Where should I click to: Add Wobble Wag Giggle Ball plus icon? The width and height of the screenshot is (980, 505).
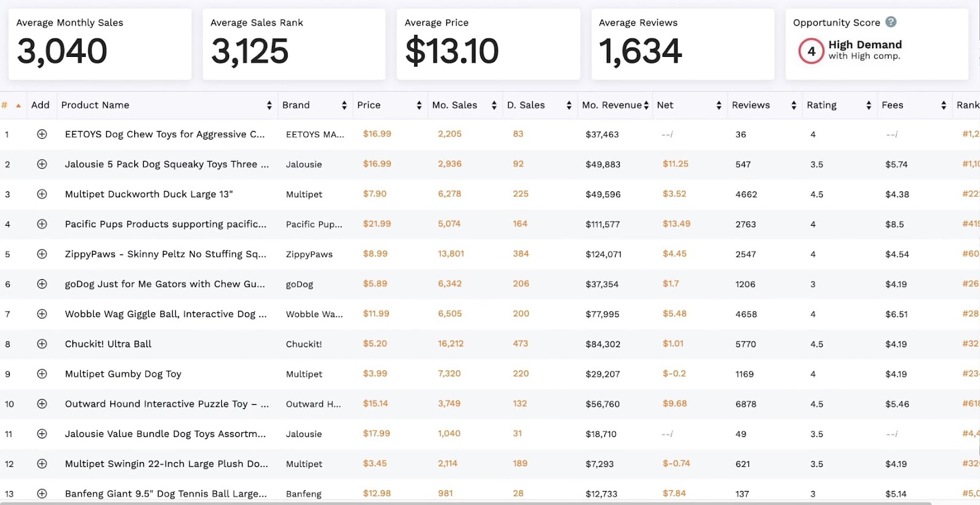(42, 314)
